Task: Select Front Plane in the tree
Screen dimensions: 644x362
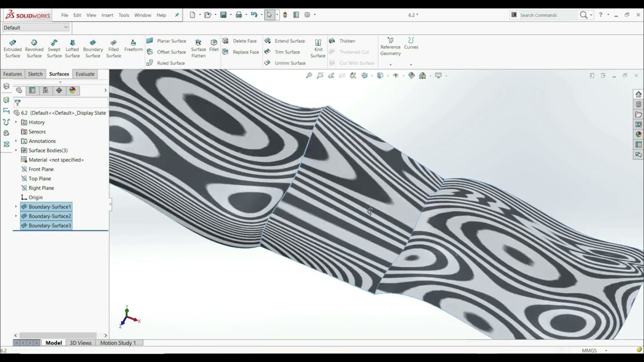Action: pos(37,169)
